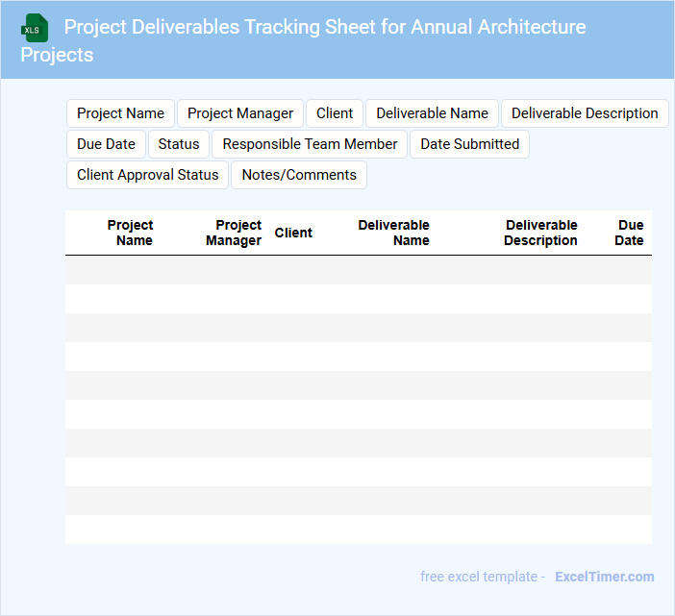Select the Due Date tag
This screenshot has height=616, width=675.
[106, 144]
